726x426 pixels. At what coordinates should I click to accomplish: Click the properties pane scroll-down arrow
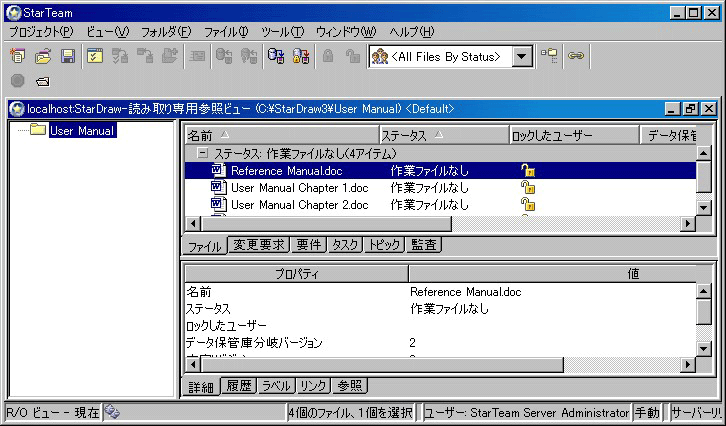[704, 349]
